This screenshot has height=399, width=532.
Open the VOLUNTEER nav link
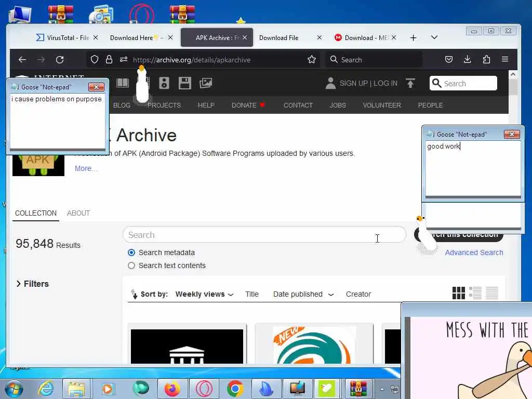click(382, 105)
